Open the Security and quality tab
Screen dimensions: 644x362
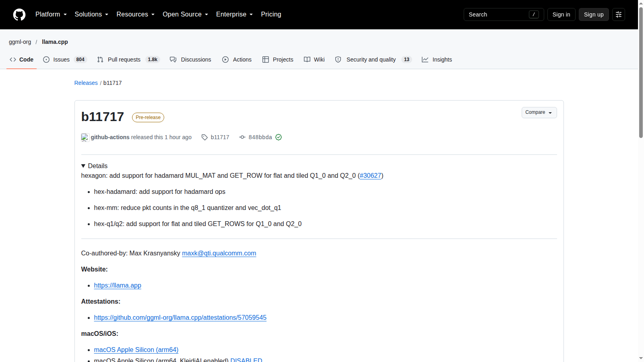(x=373, y=60)
